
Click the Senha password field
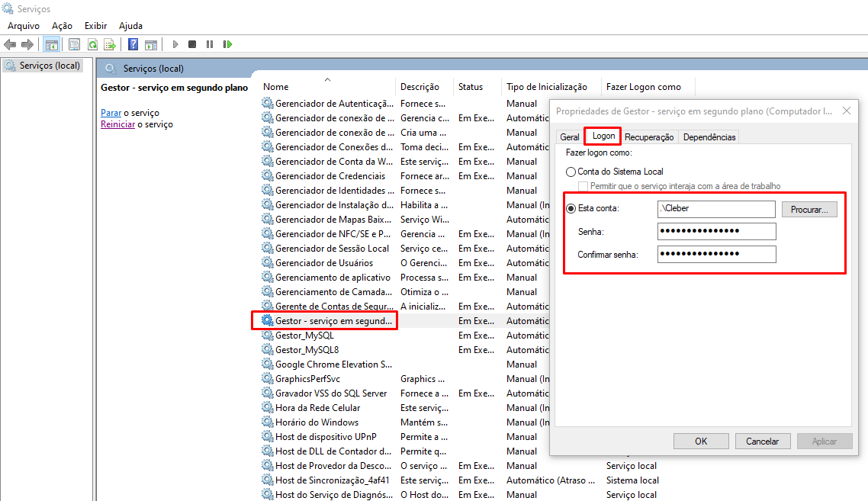click(x=716, y=231)
